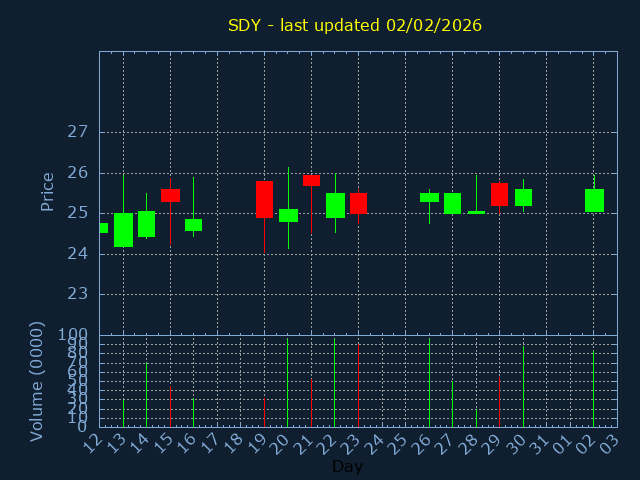
Task: Click the green volume bar for day 16
Action: click(193, 413)
